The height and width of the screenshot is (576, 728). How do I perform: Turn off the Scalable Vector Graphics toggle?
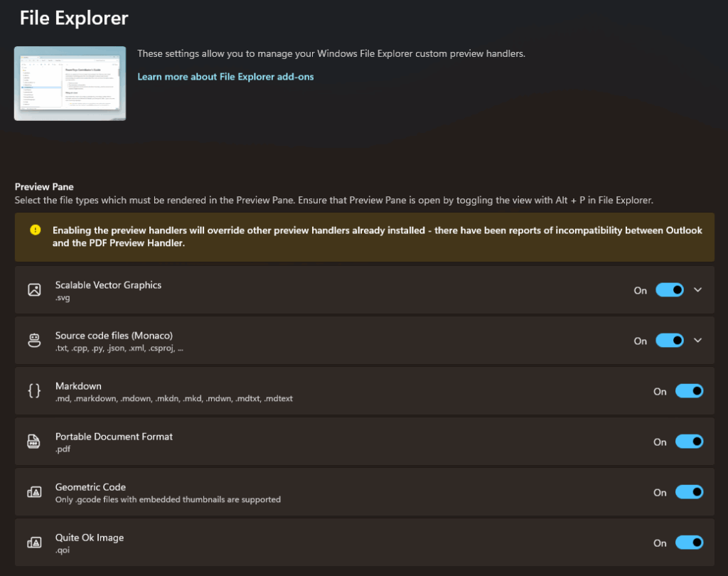click(x=669, y=290)
